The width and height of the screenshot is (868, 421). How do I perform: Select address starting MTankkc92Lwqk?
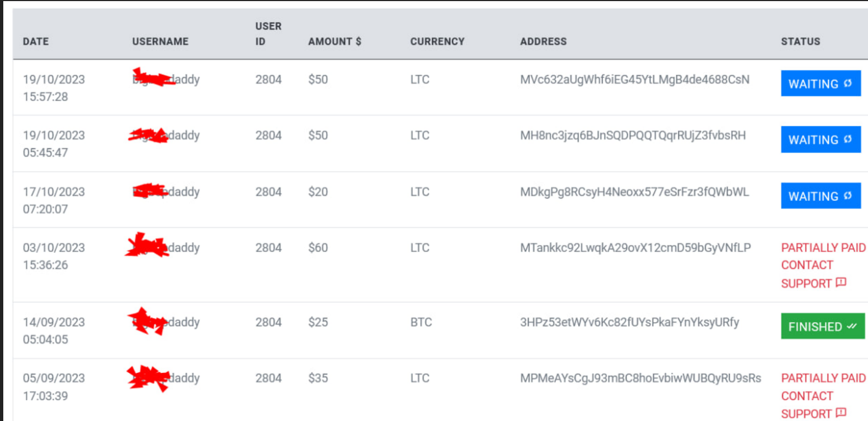(636, 248)
